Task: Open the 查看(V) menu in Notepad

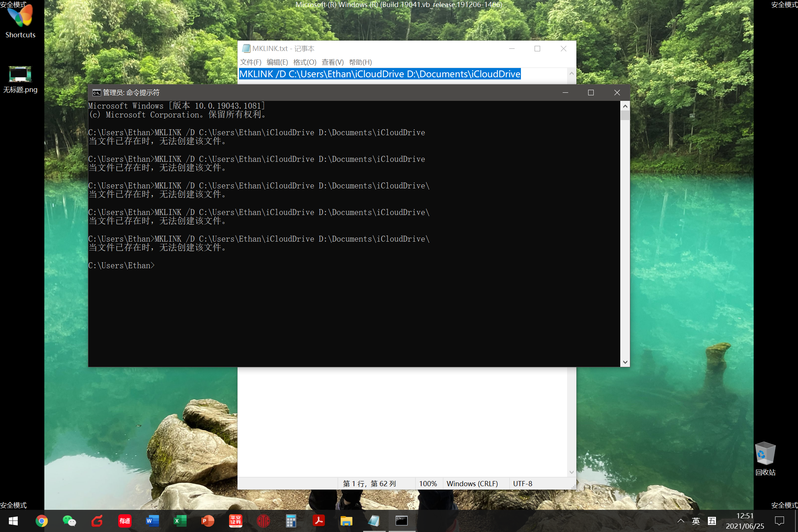Action: 332,62
